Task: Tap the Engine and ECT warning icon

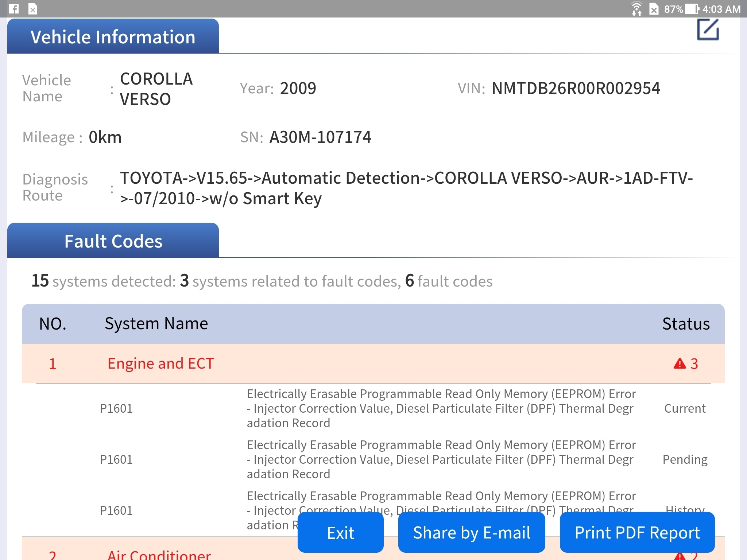Action: tap(680, 363)
